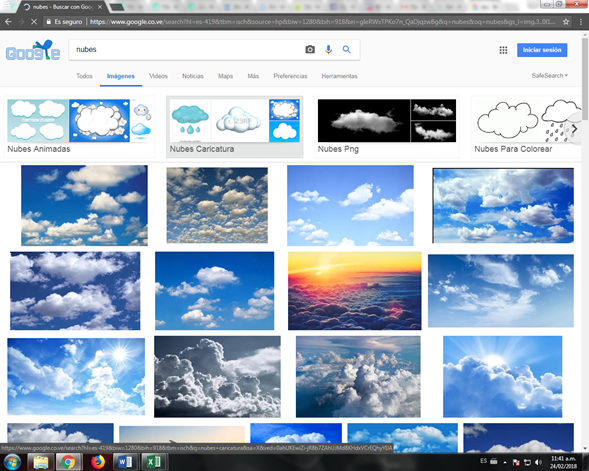Bookmark this page with the star icon
Viewport: 589px width, 471px height.
pyautogui.click(x=566, y=22)
